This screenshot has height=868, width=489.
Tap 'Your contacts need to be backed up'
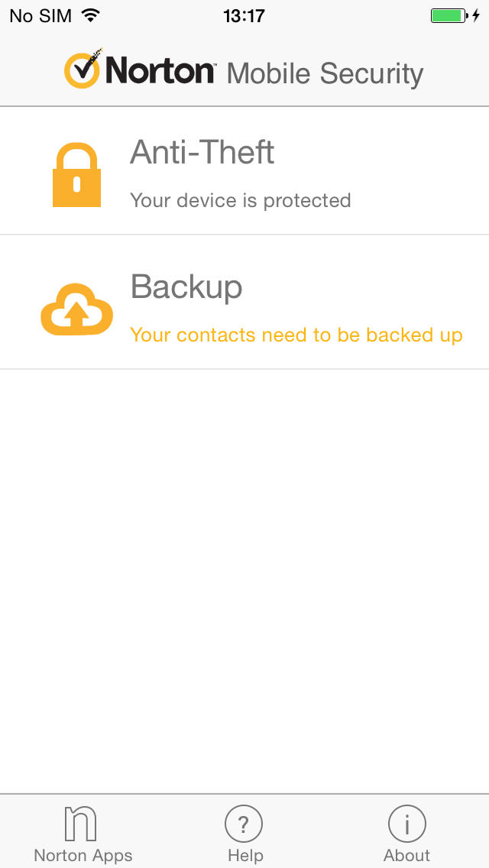coord(296,335)
